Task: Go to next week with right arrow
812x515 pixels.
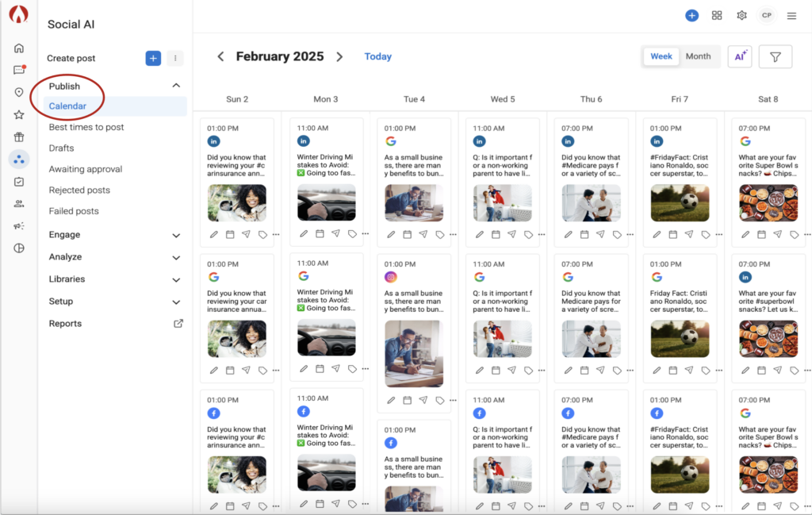Action: pos(339,56)
